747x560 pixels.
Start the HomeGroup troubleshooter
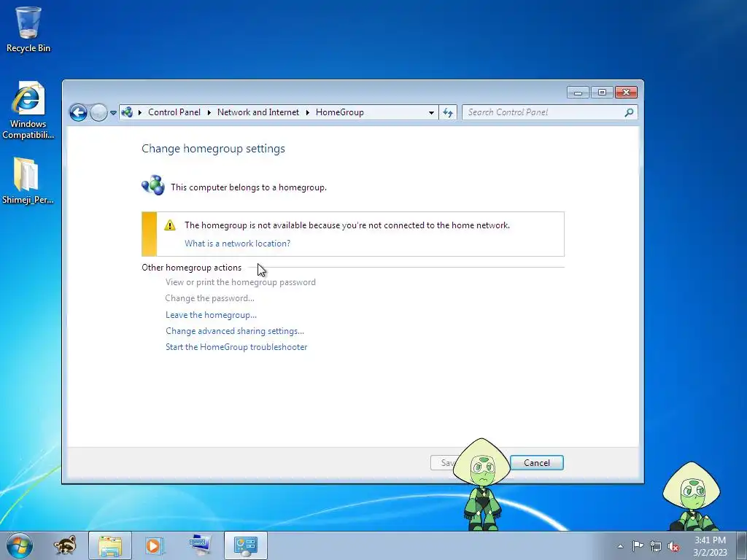(x=236, y=347)
